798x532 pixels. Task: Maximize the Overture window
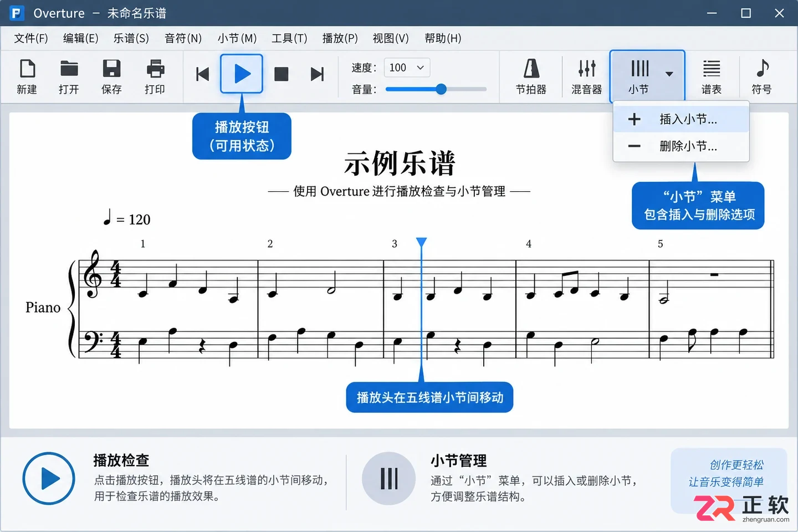point(746,13)
